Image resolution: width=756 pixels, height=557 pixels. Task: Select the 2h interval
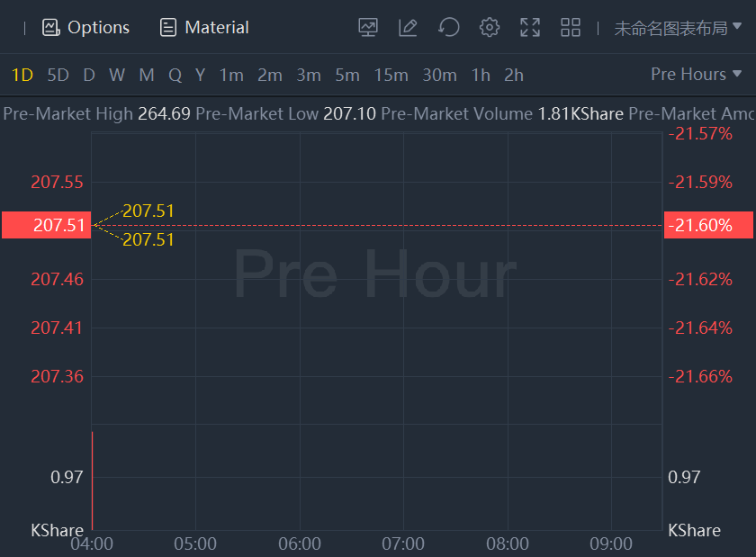point(514,75)
